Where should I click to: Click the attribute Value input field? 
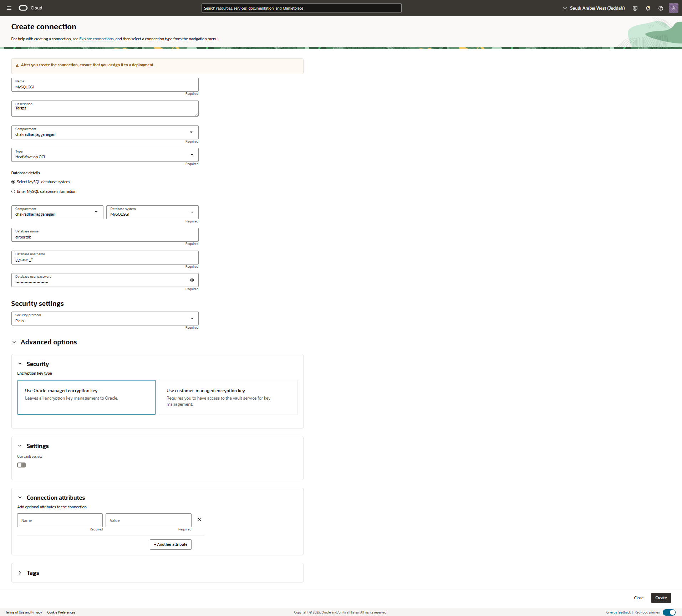click(x=148, y=520)
